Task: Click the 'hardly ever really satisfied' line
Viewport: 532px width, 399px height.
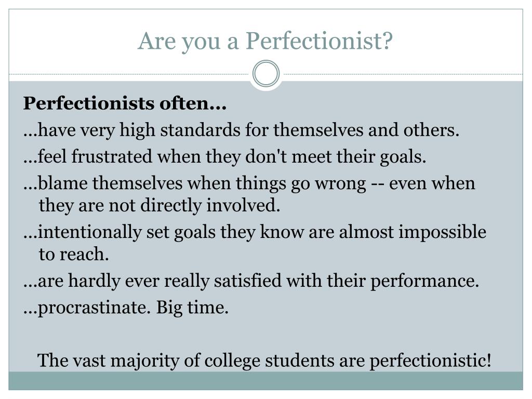Action: point(251,281)
